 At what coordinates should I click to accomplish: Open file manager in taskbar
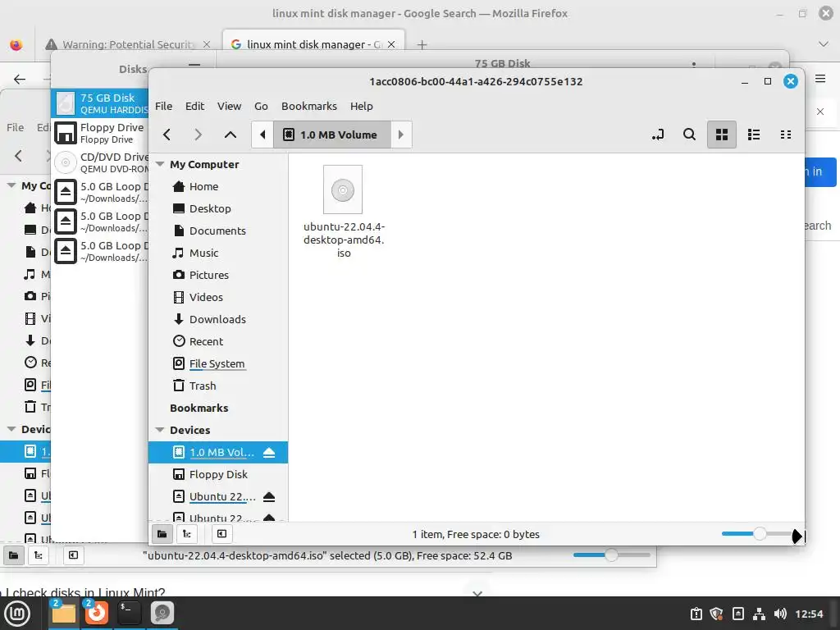click(64, 613)
